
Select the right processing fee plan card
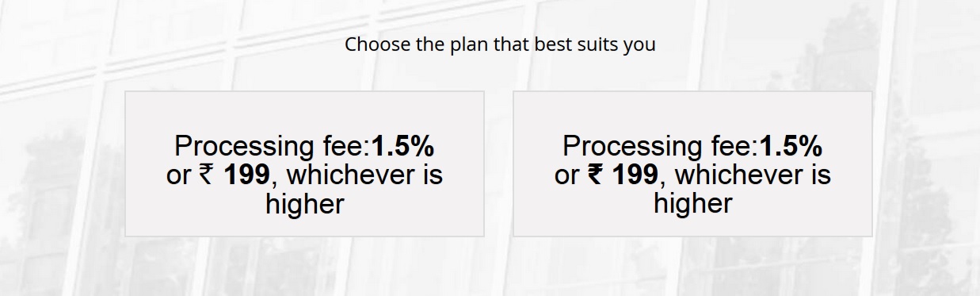coord(692,163)
